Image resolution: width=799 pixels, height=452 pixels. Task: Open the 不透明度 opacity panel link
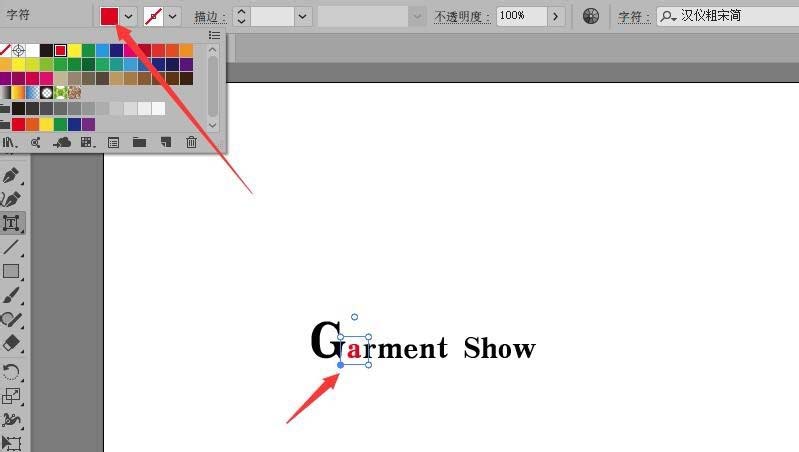[462, 16]
